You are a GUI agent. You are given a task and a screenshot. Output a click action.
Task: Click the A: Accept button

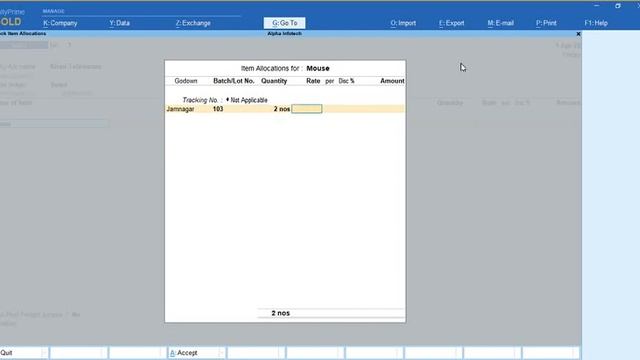[196, 353]
